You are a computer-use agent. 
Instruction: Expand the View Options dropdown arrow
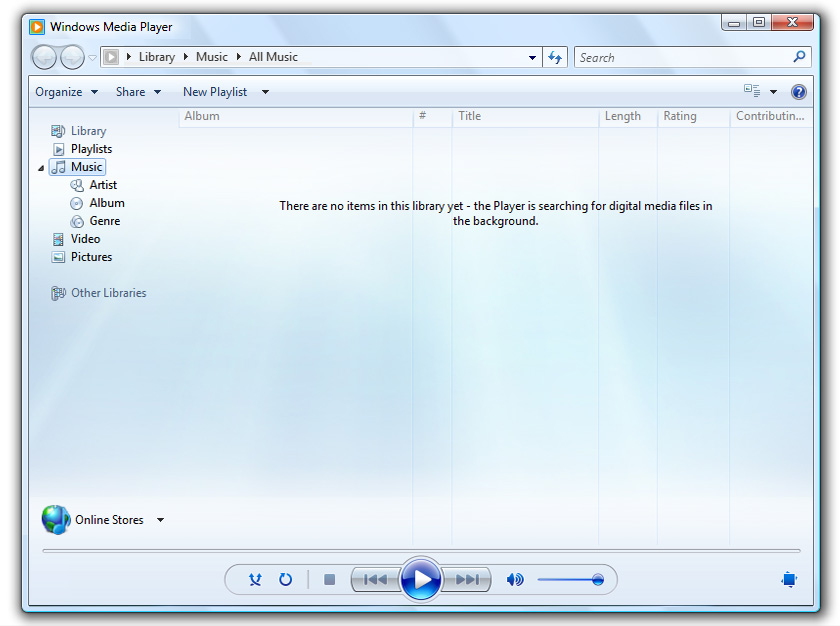[x=773, y=92]
